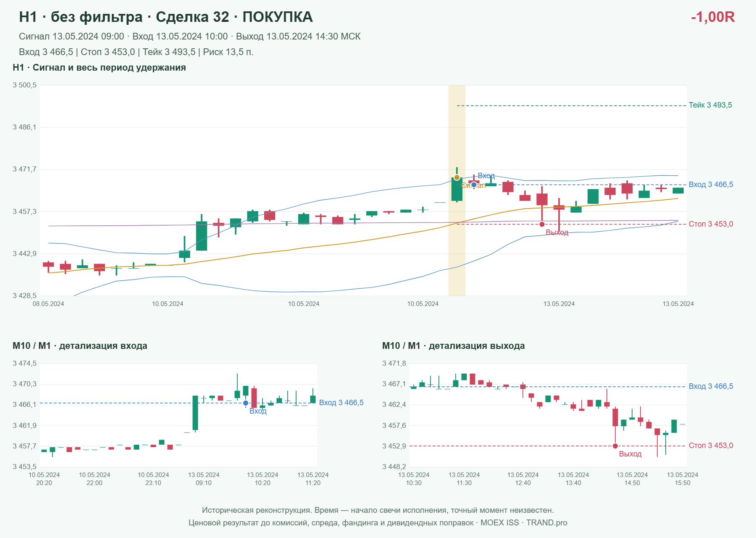This screenshot has height=538, width=756.
Task: Click the title 'H1 · без фильтра · Сделка 32 · ПОКУПКА'
Action: point(166,17)
